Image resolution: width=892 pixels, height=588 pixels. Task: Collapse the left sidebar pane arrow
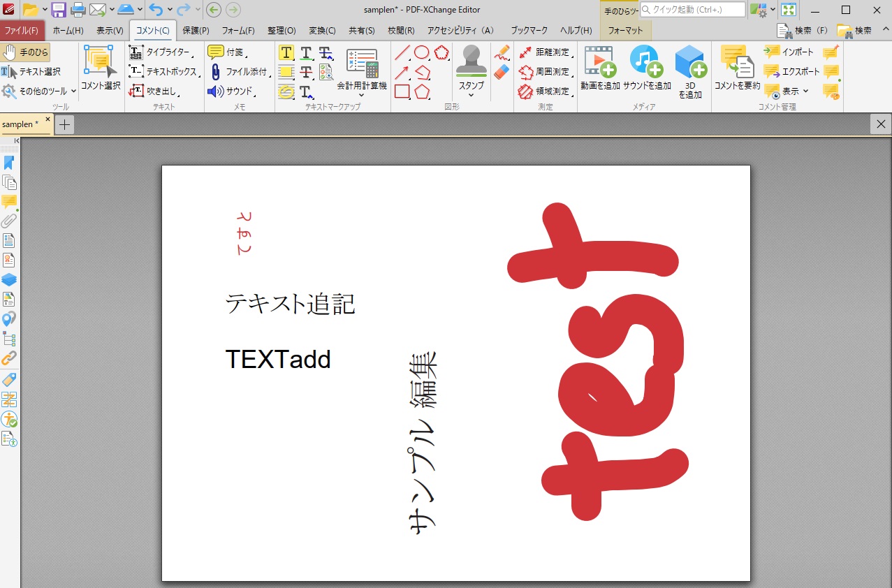(17, 141)
